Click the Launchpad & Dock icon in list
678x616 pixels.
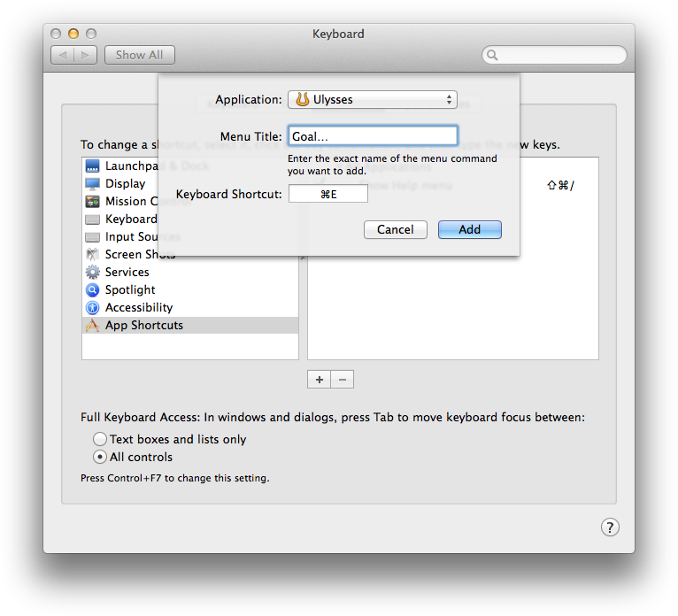pos(93,166)
